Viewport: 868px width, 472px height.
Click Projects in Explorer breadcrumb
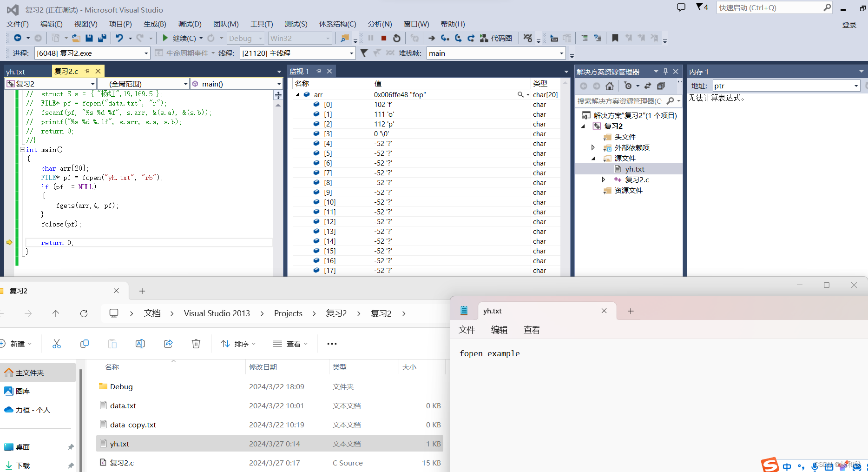point(288,313)
